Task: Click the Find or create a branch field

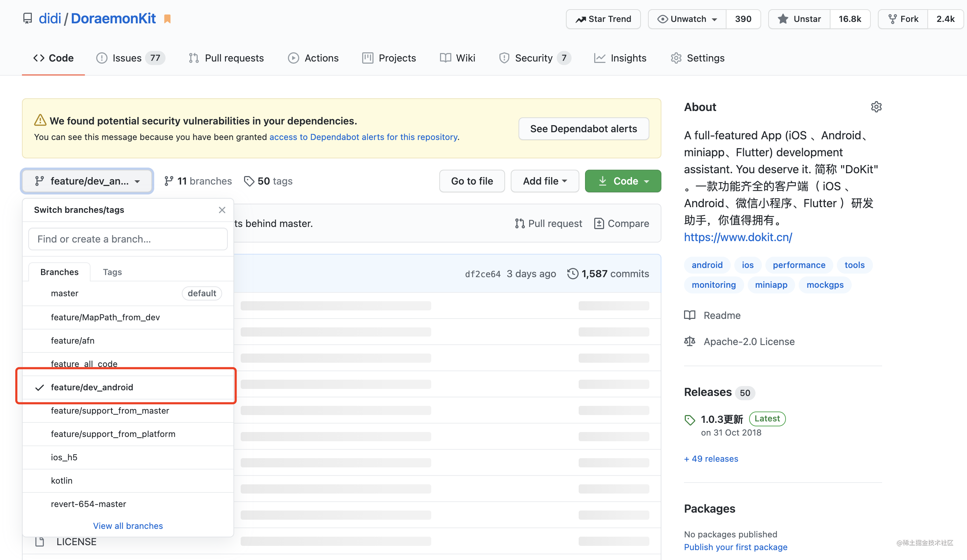Action: 128,239
